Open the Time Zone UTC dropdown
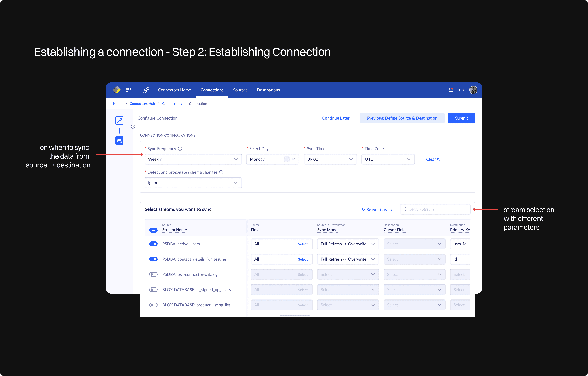The width and height of the screenshot is (588, 376). pos(388,159)
